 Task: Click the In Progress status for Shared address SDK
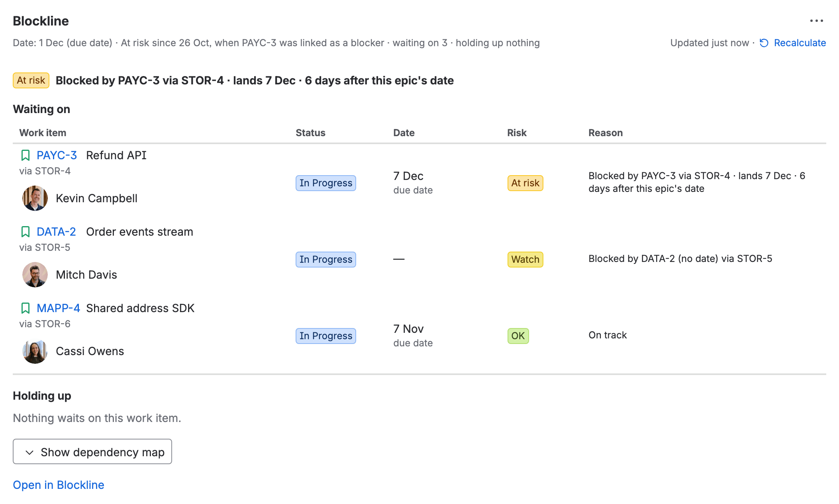click(326, 336)
